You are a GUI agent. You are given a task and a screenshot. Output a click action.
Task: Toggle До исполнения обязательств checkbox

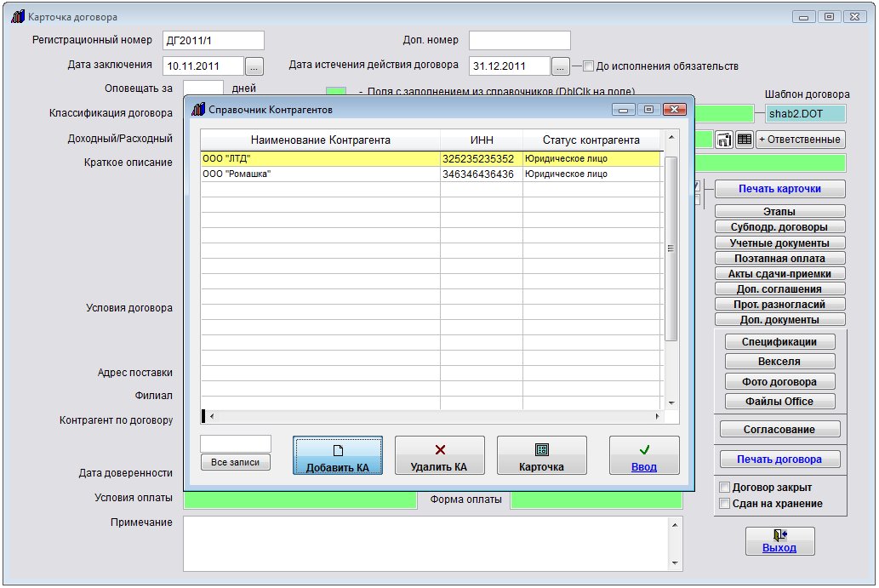pyautogui.click(x=588, y=66)
